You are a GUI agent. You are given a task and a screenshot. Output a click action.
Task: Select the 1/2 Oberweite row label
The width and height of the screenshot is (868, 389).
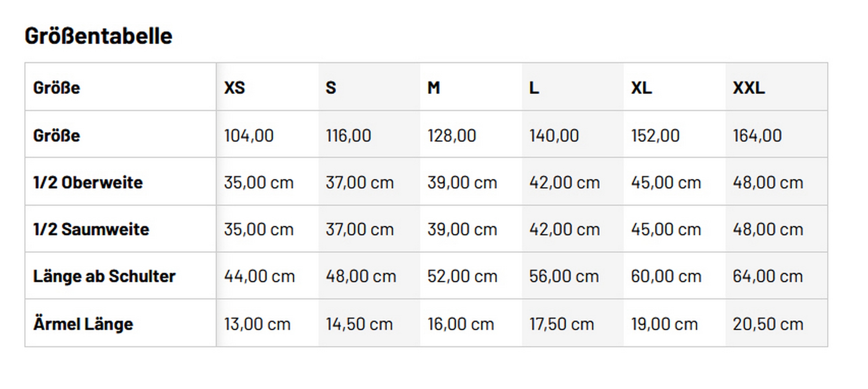[x=88, y=183]
